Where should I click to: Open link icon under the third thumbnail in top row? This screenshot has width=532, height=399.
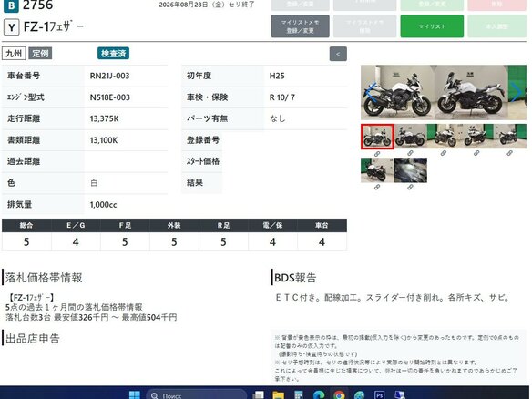point(444,153)
